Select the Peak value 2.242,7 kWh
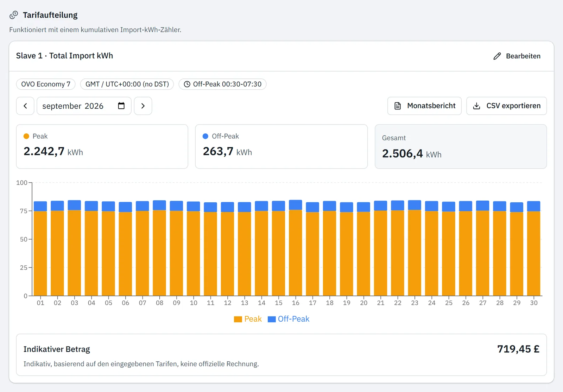Screen dimensions: 563x392 pyautogui.click(x=53, y=152)
